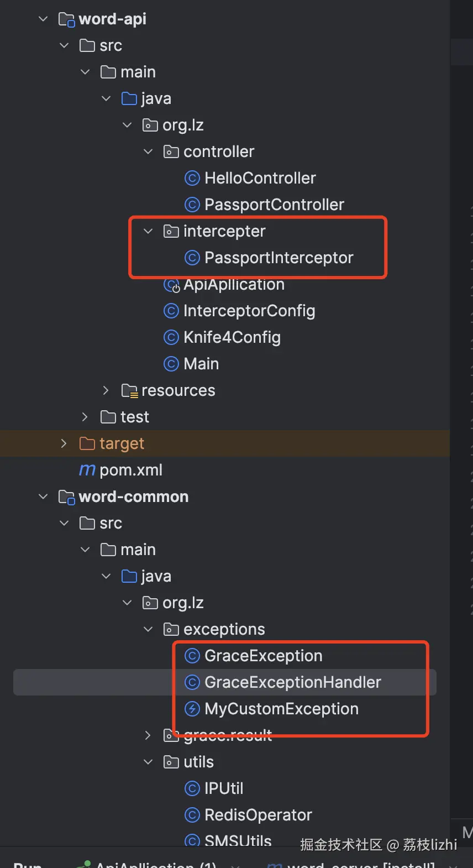Click the orange target folder icon
The image size is (473, 868).
click(x=87, y=443)
